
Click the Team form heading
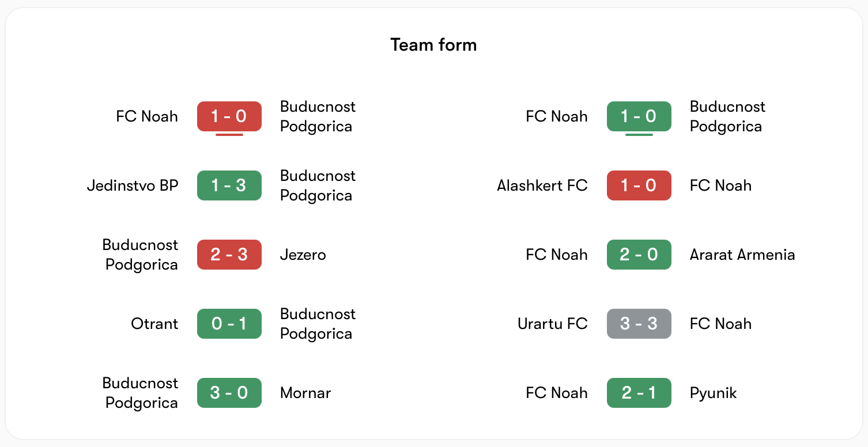pos(433,45)
